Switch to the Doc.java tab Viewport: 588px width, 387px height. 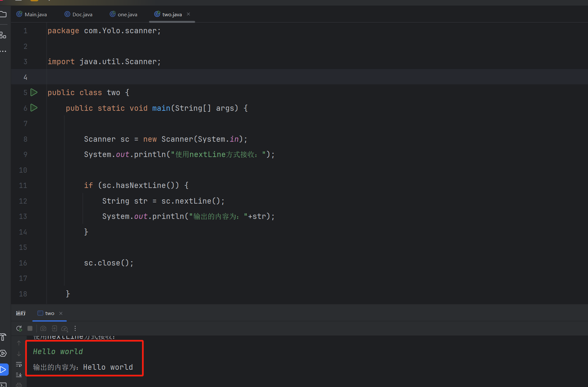coord(78,14)
